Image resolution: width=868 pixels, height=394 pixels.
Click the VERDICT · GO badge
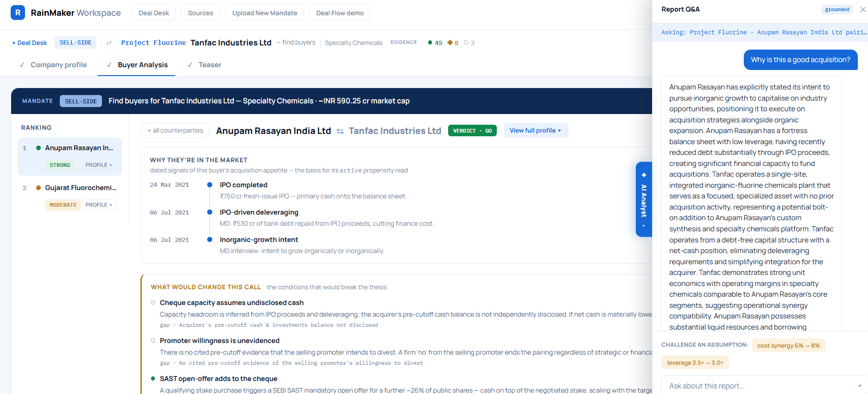tap(472, 131)
